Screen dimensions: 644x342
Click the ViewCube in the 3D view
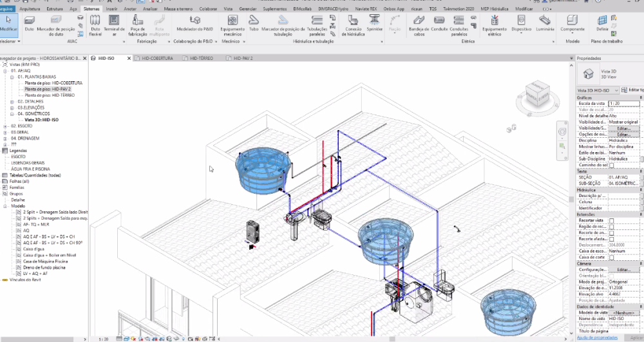click(537, 94)
